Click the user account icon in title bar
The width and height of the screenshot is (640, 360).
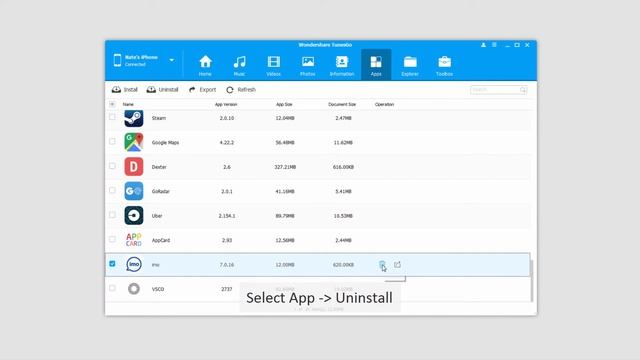(483, 45)
